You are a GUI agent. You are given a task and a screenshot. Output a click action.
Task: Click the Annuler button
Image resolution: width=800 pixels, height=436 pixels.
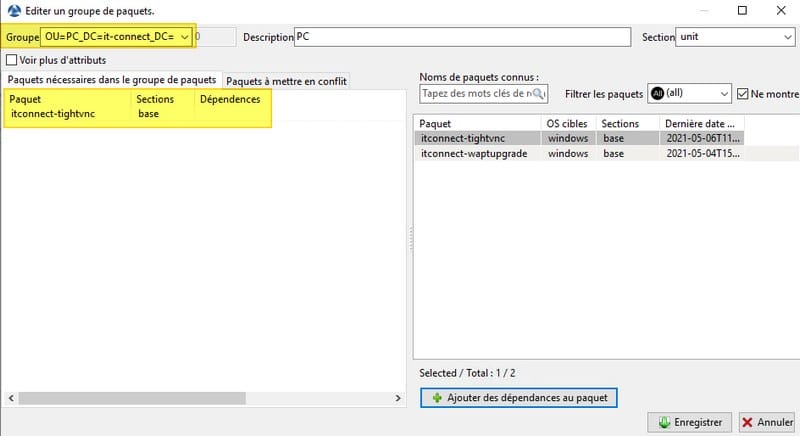pos(767,422)
